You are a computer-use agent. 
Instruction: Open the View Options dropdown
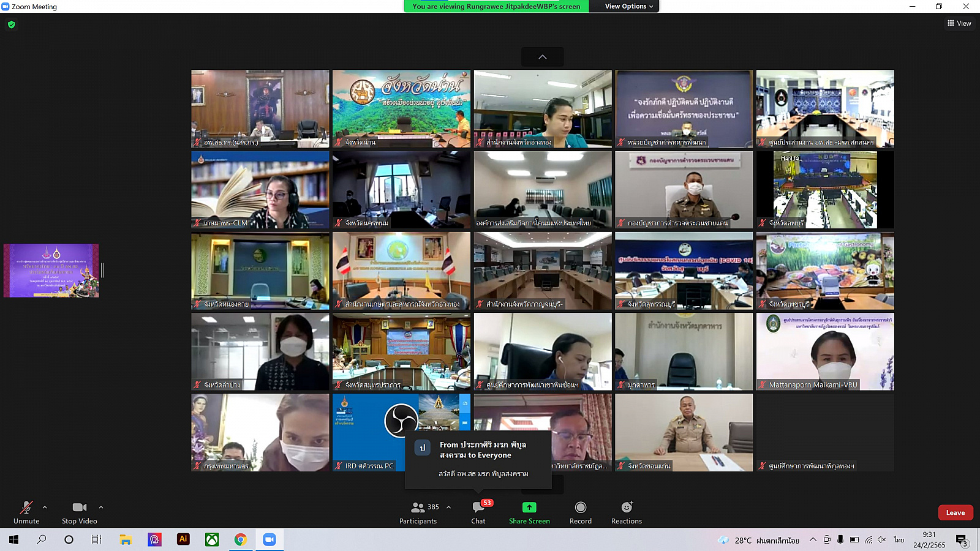click(x=628, y=6)
